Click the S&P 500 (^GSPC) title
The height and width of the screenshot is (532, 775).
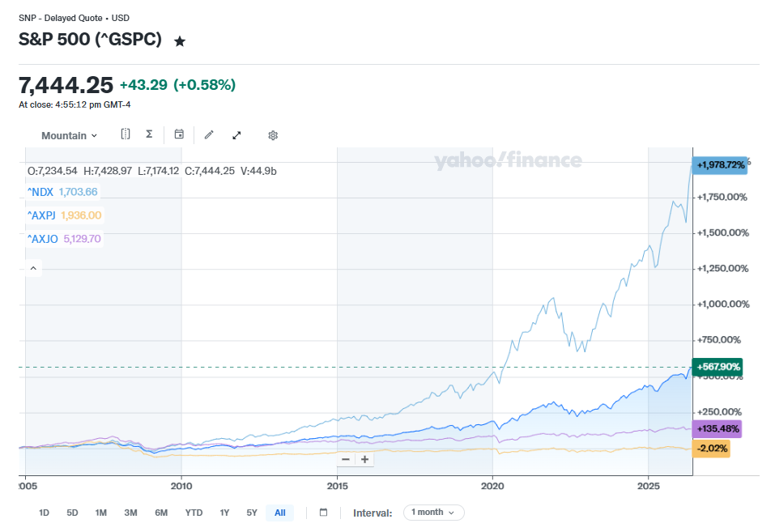click(x=91, y=40)
